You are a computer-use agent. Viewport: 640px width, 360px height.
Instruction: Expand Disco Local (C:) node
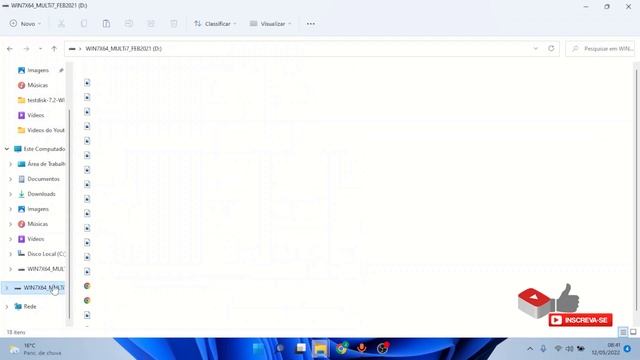coord(11,254)
